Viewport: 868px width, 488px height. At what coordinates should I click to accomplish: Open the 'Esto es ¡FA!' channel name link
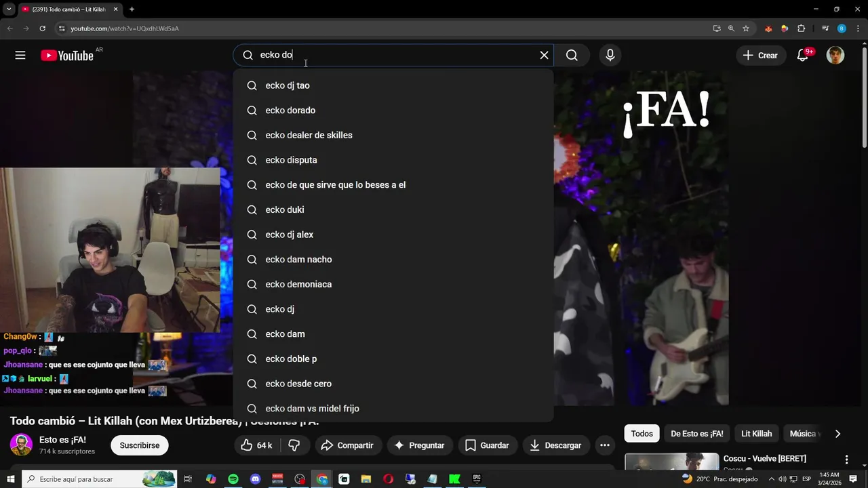click(x=62, y=440)
